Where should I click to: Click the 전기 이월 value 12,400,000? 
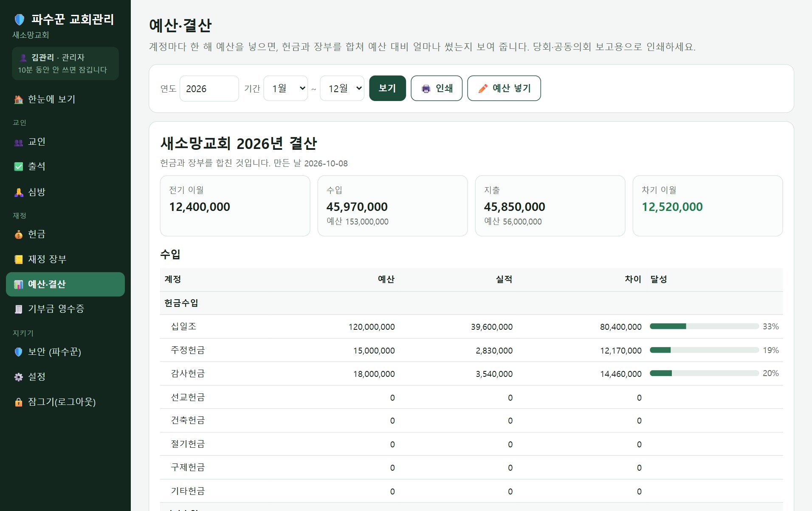(200, 207)
